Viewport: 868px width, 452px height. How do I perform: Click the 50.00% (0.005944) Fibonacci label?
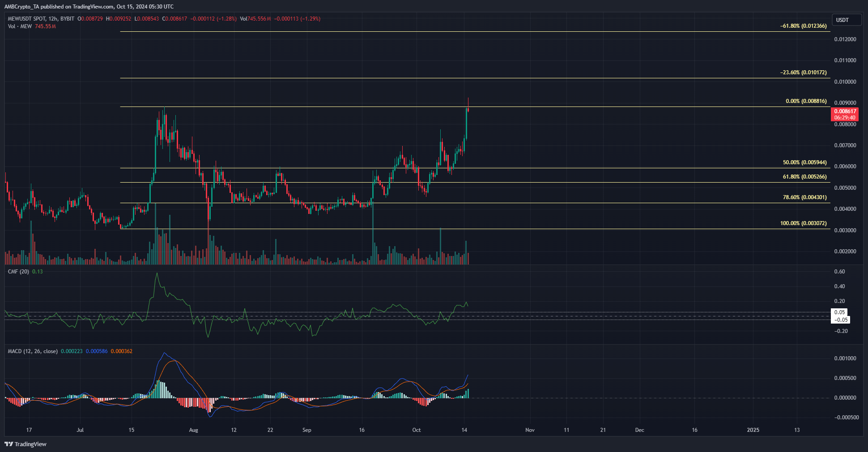pos(805,162)
